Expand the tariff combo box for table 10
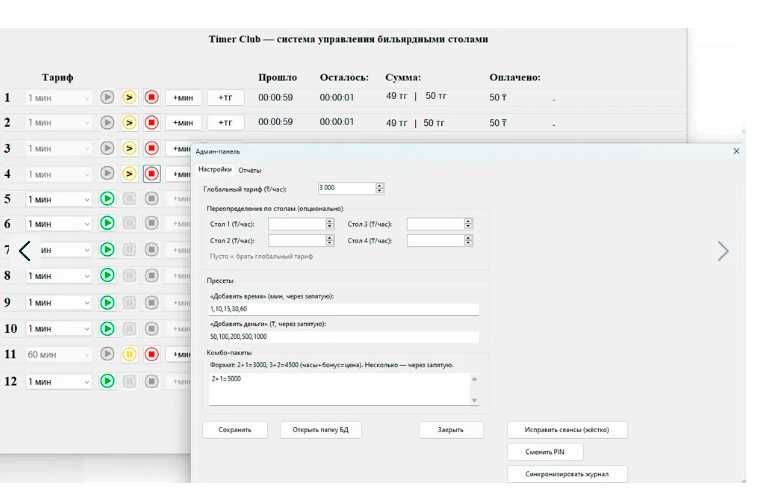757x495 pixels. point(59,328)
